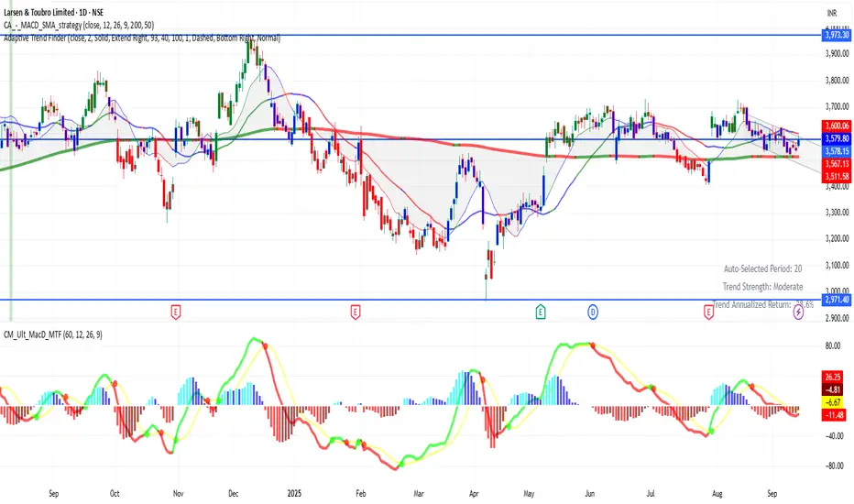Click the Oct label on time axis
Viewport: 854px width, 504px height.
pyautogui.click(x=115, y=494)
